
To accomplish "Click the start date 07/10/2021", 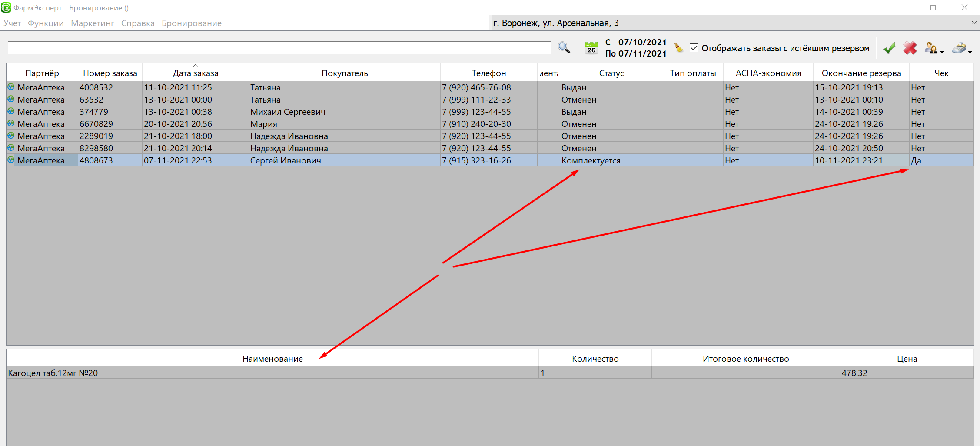I will tap(642, 42).
